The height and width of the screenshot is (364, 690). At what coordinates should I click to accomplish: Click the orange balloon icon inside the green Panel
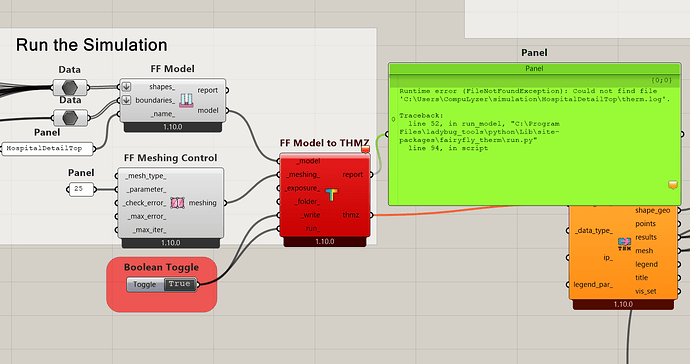[673, 184]
